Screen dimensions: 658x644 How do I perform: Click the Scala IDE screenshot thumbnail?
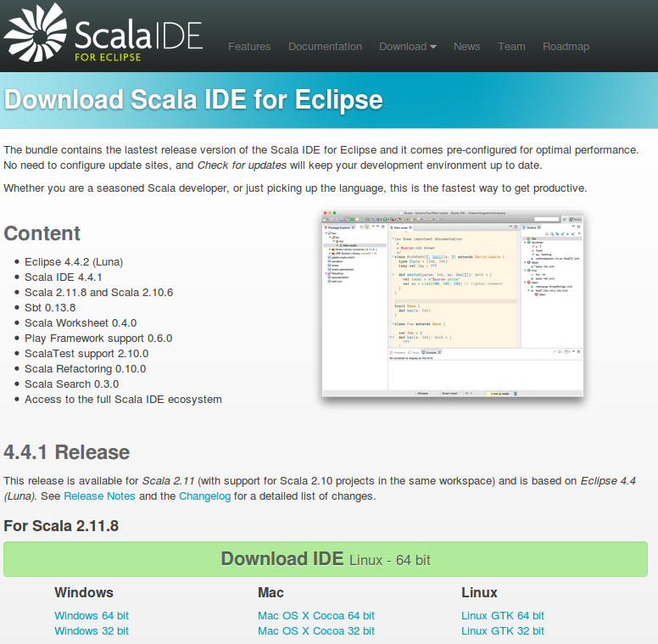pos(453,303)
